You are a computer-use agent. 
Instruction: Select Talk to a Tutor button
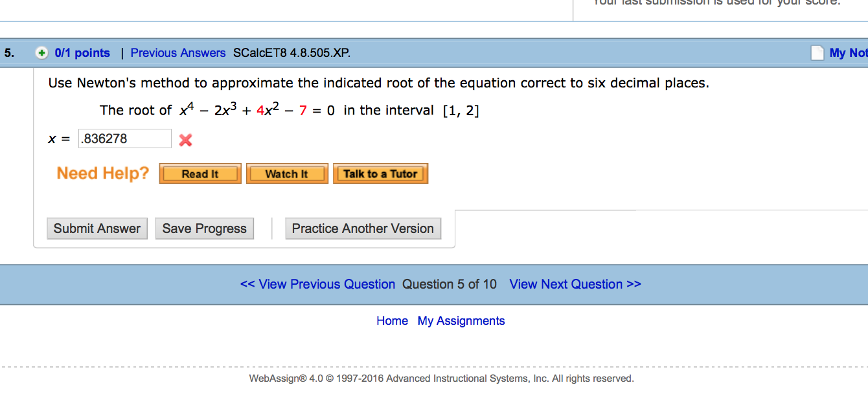[x=380, y=173]
